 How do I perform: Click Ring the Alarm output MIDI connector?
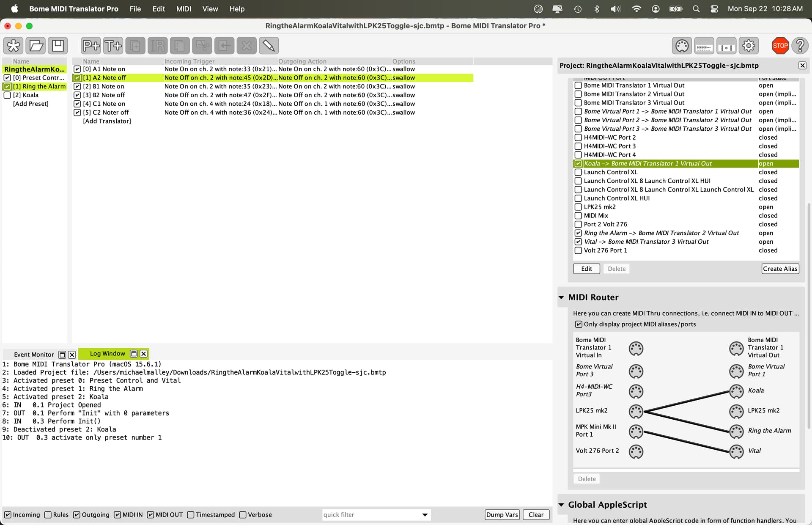pyautogui.click(x=736, y=432)
